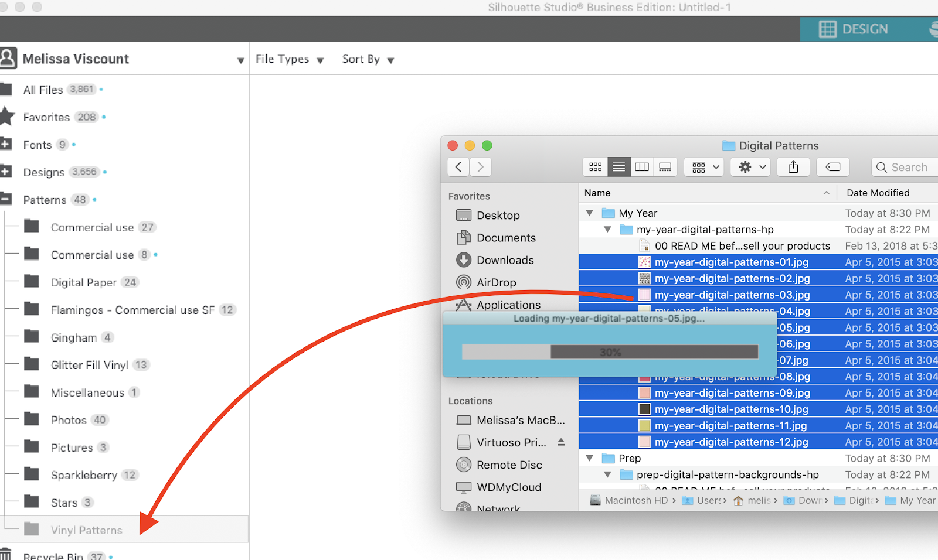Collapse my-year-digital-patterns-hp folder disclosure triangle
This screenshot has width=938, height=560.
pyautogui.click(x=607, y=229)
